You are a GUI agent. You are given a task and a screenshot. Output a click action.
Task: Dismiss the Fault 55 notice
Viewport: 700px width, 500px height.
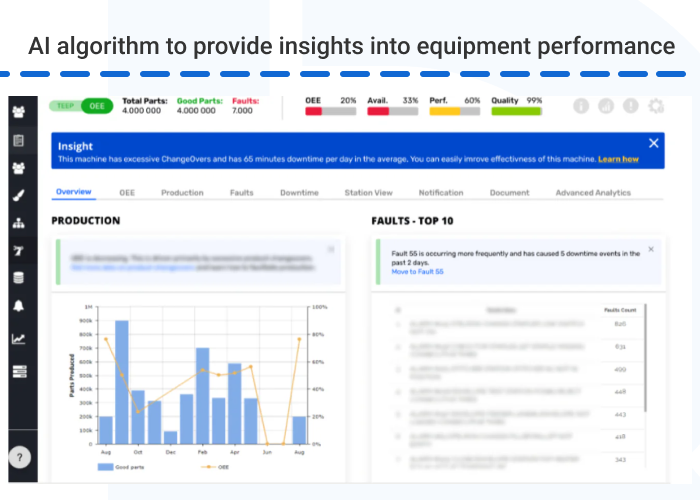[651, 249]
